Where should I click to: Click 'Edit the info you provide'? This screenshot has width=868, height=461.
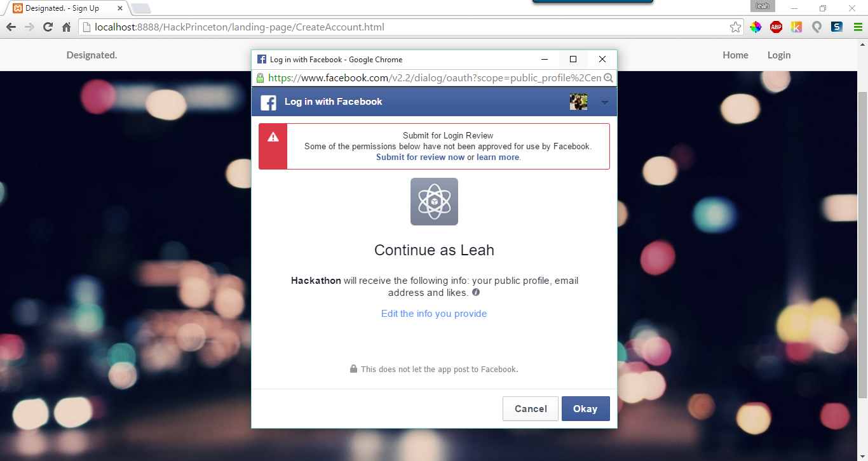tap(434, 314)
